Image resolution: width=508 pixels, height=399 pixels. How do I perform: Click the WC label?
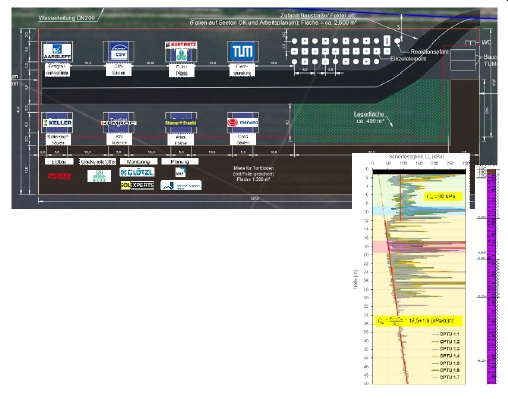(486, 43)
